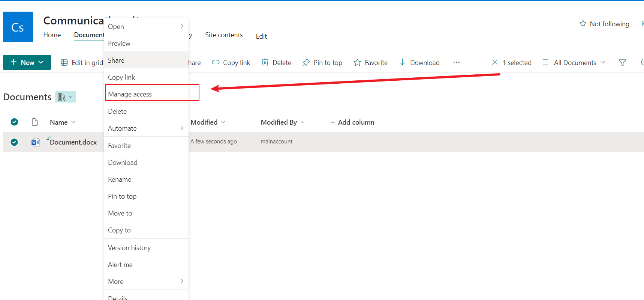The width and height of the screenshot is (644, 300).
Task: Click the Documents library heading
Action: 27,97
